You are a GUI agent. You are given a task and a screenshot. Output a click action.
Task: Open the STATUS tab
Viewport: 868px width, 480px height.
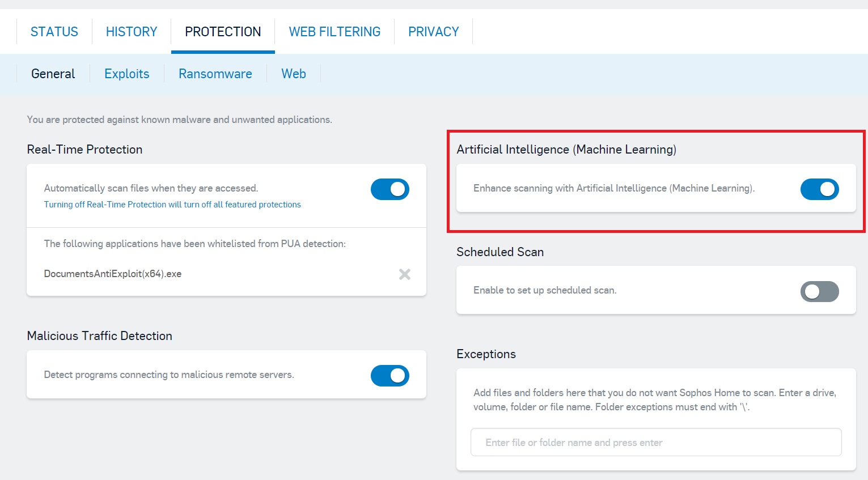(x=54, y=32)
